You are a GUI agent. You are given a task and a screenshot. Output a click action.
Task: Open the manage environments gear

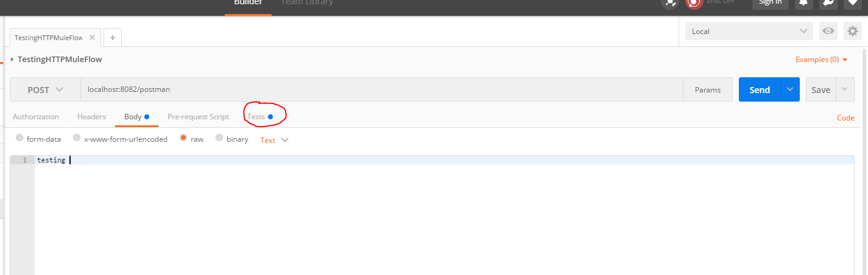852,32
